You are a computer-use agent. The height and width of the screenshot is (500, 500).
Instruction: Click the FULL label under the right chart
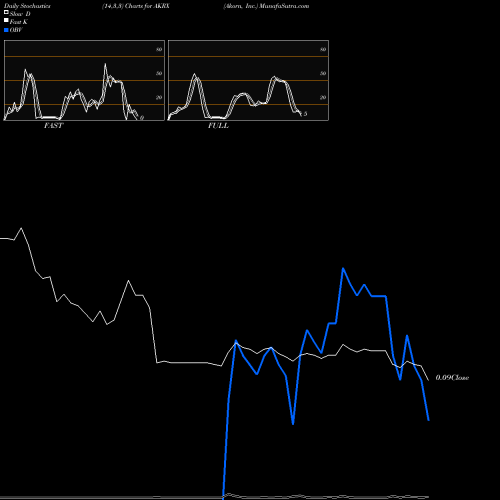[x=218, y=126]
